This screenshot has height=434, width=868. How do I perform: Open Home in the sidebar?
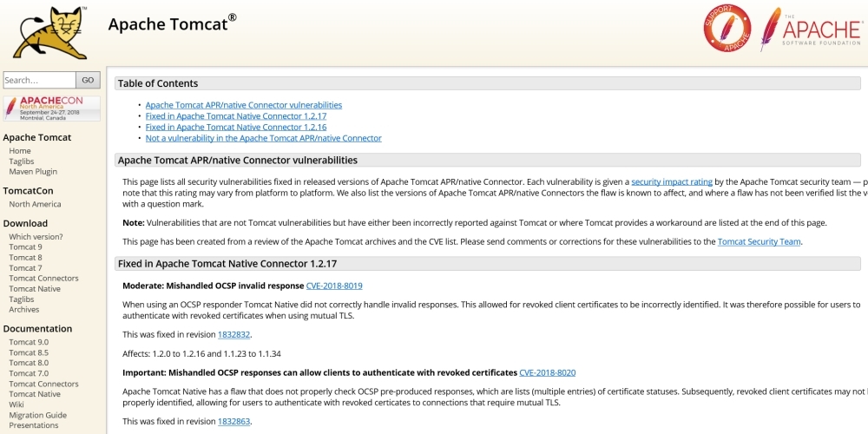click(20, 150)
